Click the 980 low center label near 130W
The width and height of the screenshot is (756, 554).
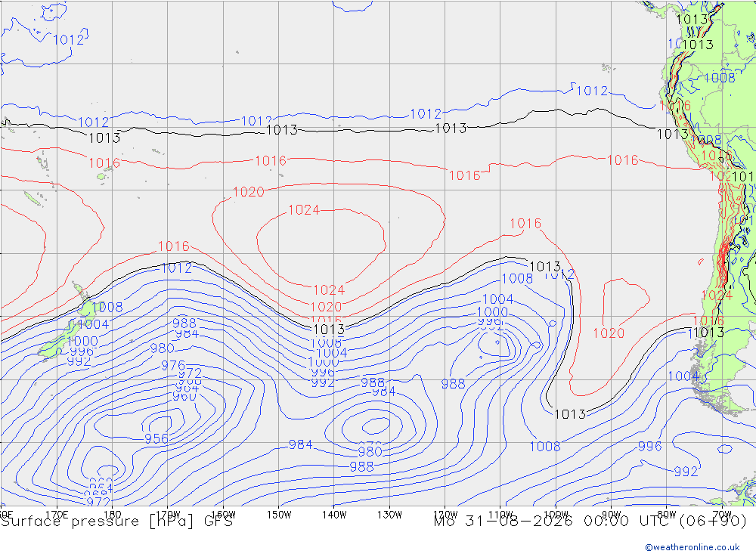pos(370,452)
